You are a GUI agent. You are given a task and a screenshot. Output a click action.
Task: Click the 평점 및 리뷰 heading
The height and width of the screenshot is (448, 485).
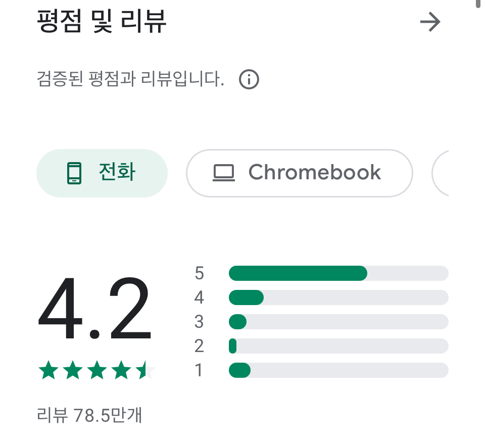click(x=102, y=21)
